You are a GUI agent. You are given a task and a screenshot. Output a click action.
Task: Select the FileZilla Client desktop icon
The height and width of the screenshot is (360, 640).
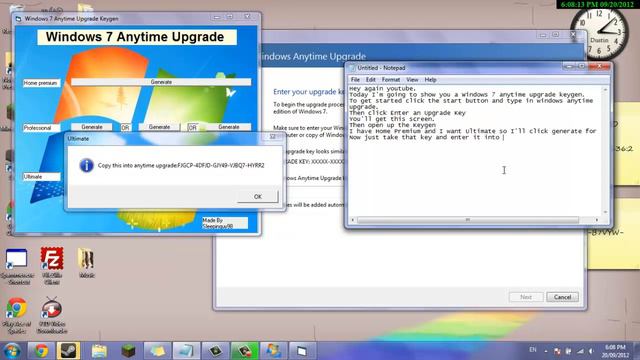51,265
